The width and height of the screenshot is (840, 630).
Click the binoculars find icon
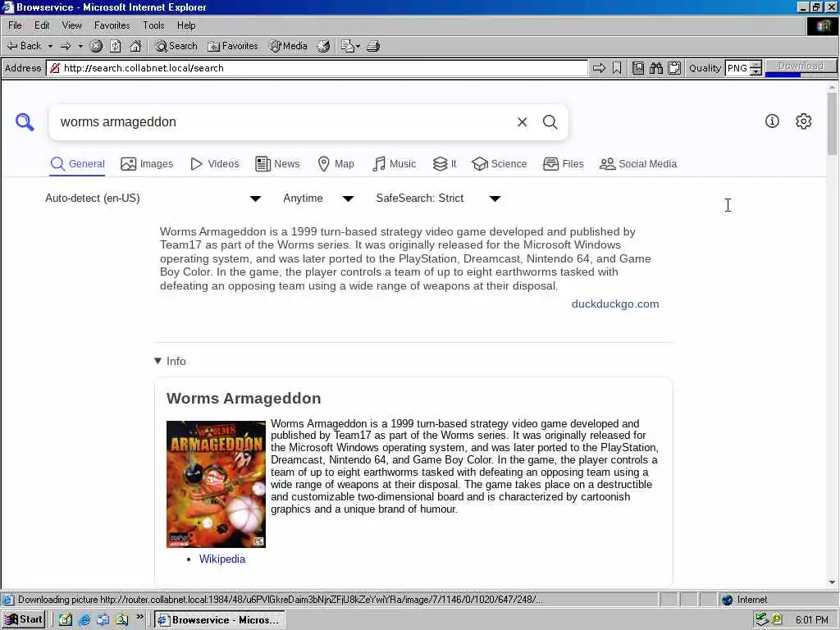656,68
